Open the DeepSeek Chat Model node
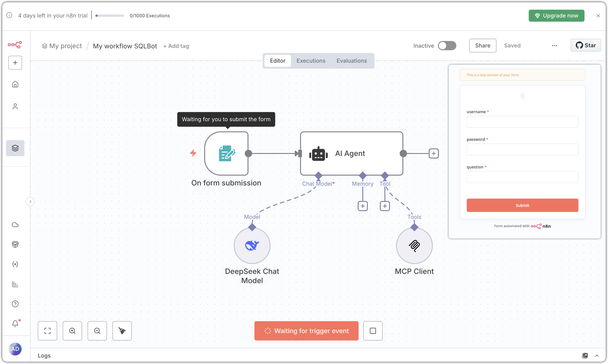This screenshot has height=364, width=608. tap(252, 246)
